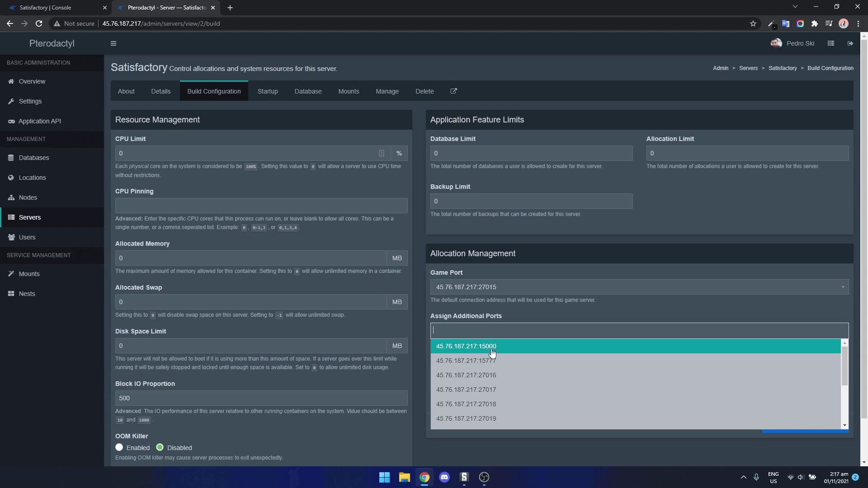Click Pedro Ski avatar picture
The width and height of the screenshot is (868, 488).
(776, 43)
